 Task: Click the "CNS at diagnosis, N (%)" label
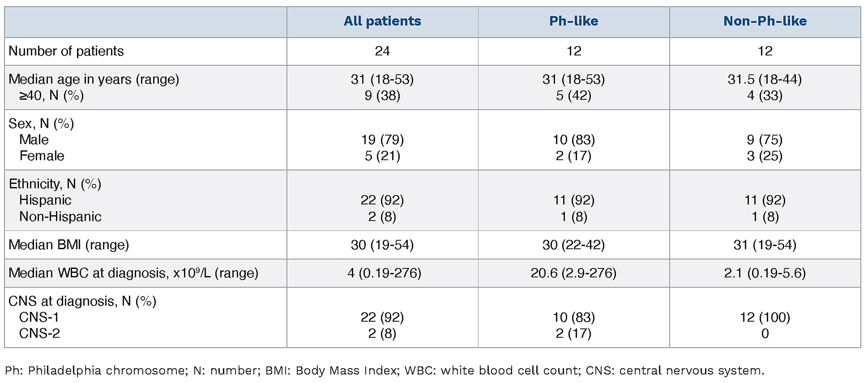[x=82, y=301]
